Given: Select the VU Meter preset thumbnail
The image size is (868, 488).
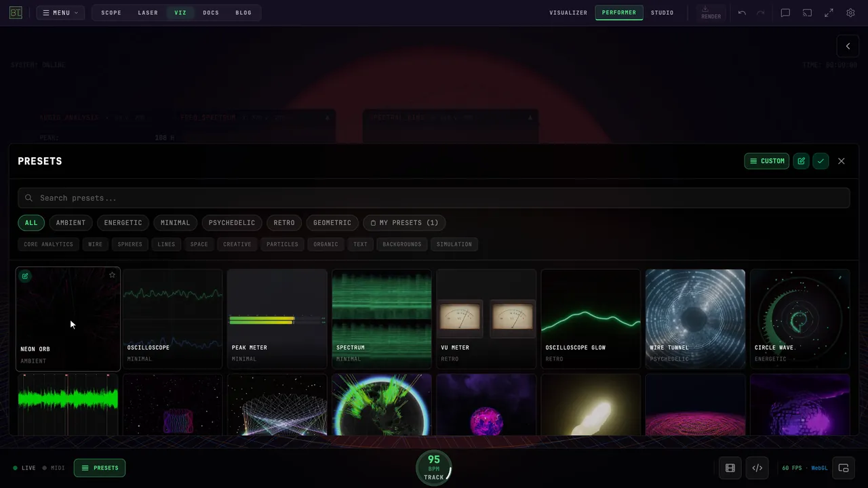Looking at the screenshot, I should tap(486, 319).
